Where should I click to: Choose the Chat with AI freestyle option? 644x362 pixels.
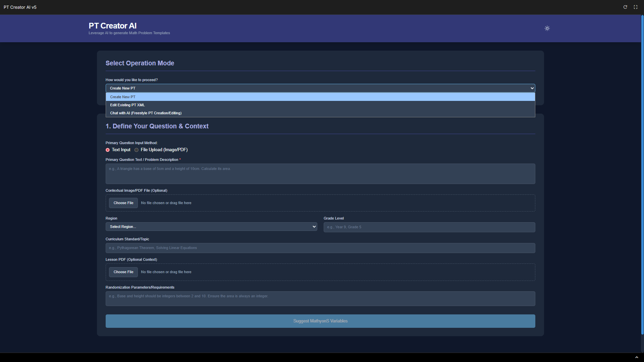(x=320, y=113)
